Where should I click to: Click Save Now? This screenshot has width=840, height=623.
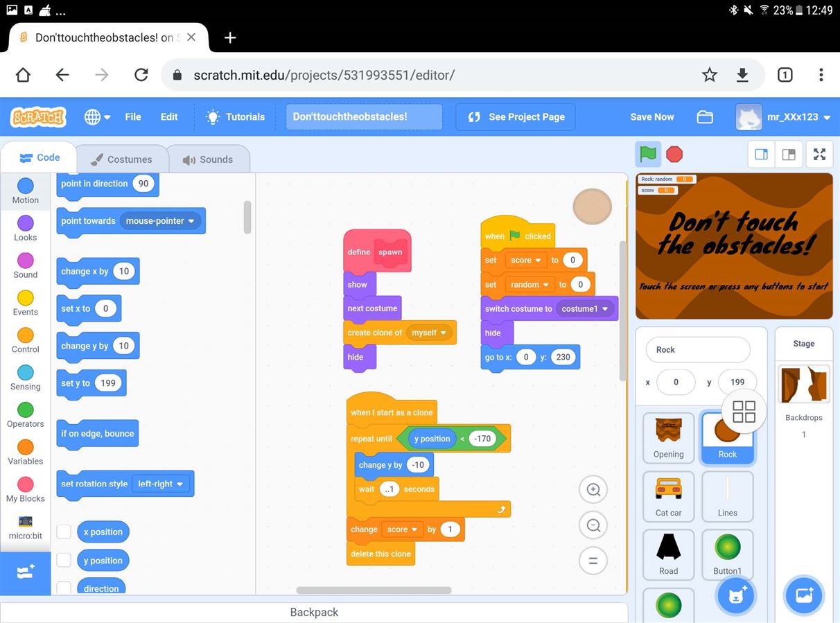click(x=651, y=117)
